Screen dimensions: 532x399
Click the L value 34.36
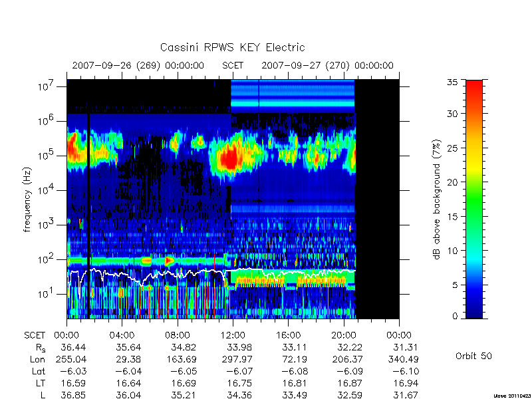(239, 395)
